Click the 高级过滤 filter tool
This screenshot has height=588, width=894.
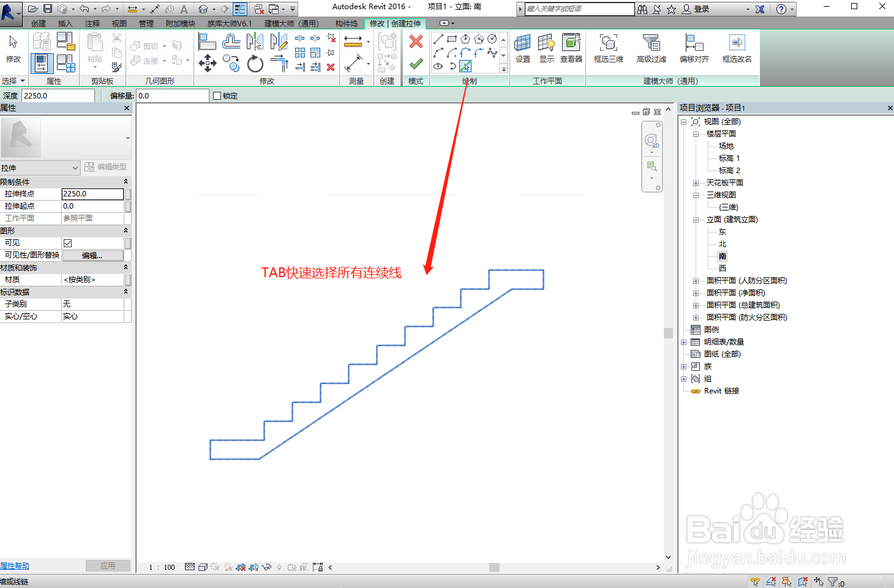pyautogui.click(x=652, y=48)
